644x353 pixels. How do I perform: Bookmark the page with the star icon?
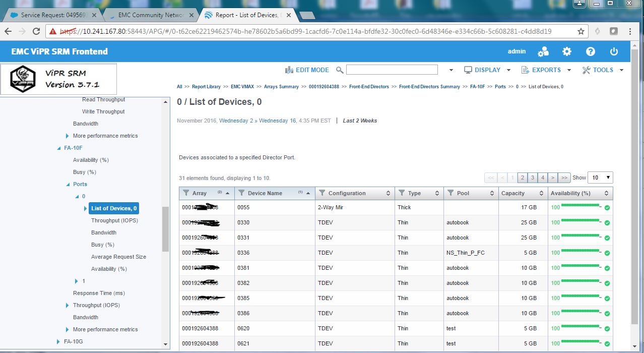click(x=581, y=31)
